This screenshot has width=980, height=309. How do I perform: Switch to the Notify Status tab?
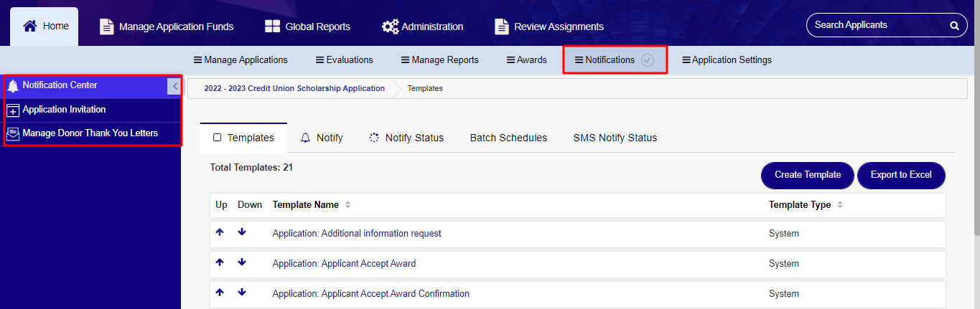pyautogui.click(x=406, y=138)
